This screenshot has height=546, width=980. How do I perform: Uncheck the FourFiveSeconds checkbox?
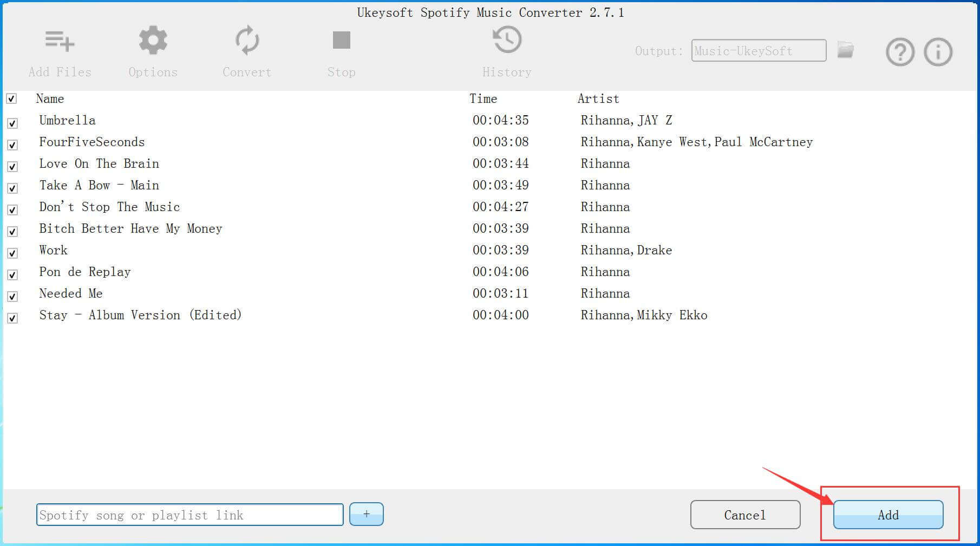(x=12, y=145)
